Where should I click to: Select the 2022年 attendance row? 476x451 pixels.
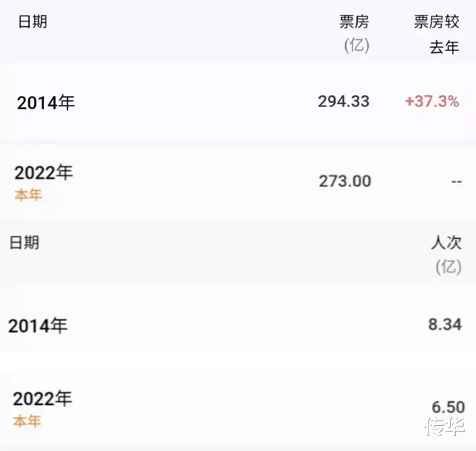pos(238,408)
